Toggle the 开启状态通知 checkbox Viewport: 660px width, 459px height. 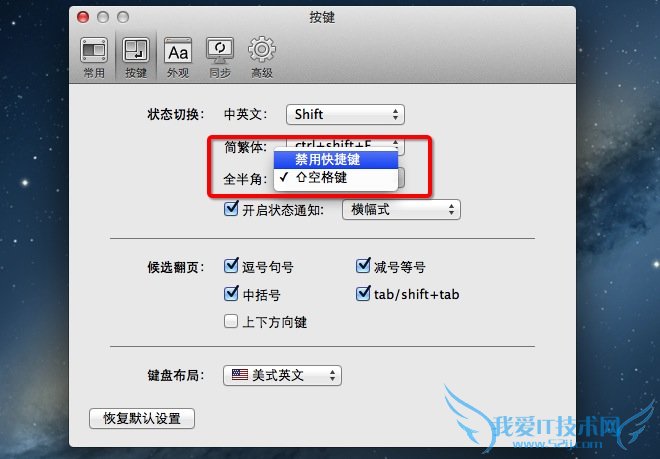(231, 208)
